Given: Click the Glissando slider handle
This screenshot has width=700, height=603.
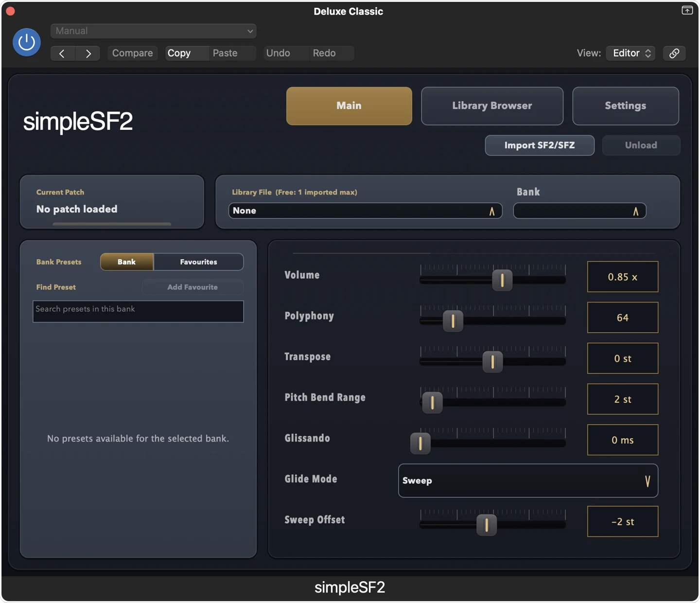Looking at the screenshot, I should tap(420, 443).
